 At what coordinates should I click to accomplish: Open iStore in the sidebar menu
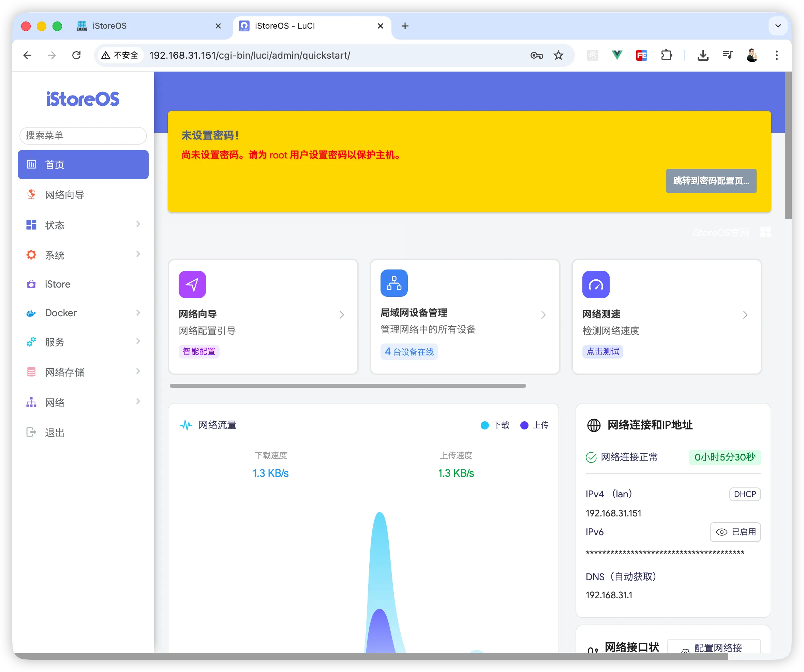(x=83, y=284)
